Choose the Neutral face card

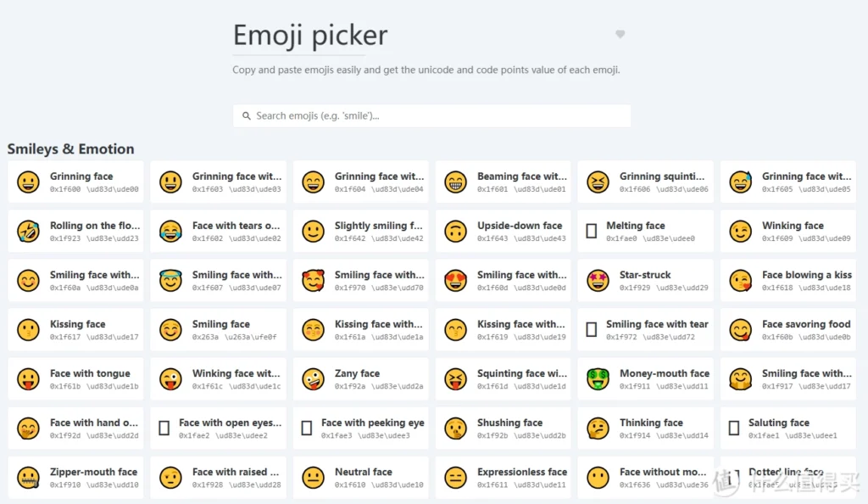(360, 478)
